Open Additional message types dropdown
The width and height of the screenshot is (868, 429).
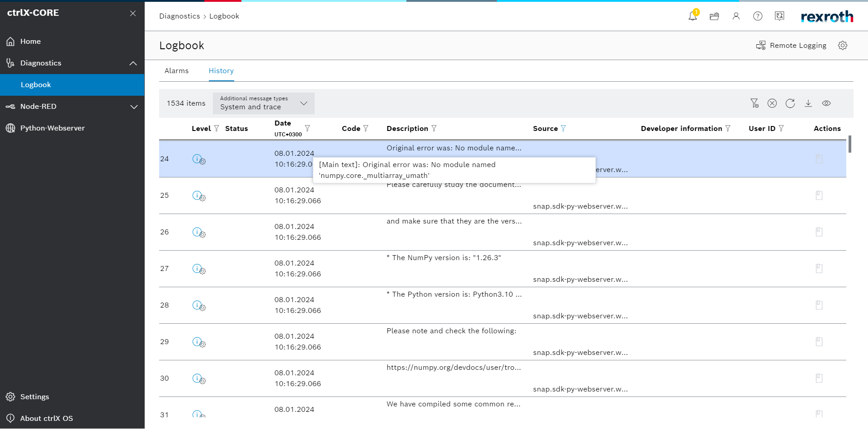pyautogui.click(x=264, y=103)
